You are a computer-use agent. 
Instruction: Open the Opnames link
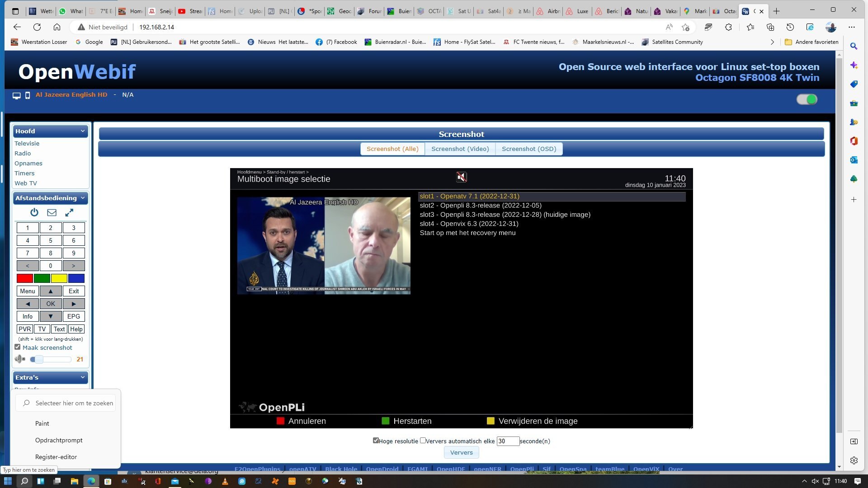[28, 163]
